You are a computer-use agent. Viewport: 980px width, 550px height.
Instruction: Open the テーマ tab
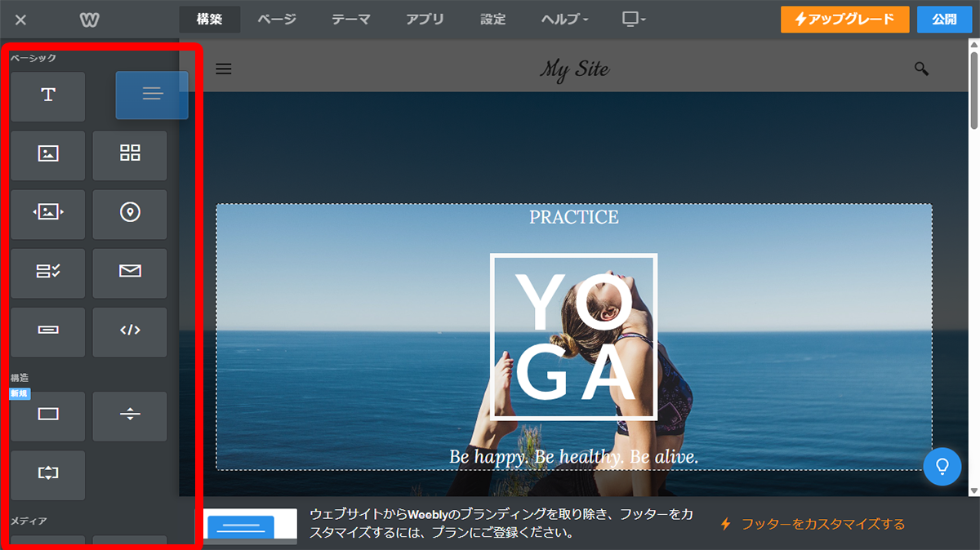350,20
